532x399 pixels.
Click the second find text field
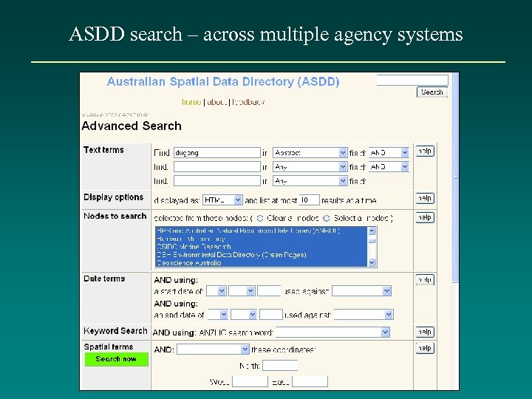click(x=217, y=166)
